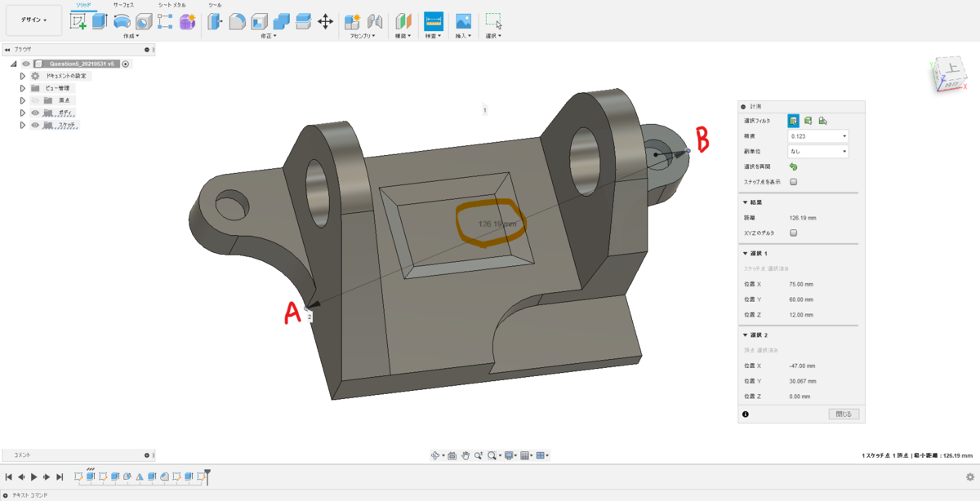Activate the Pan hand tool
The image size is (980, 501).
[465, 455]
